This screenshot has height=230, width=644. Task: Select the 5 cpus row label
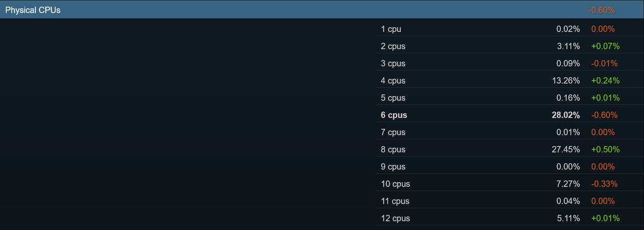[x=393, y=98]
